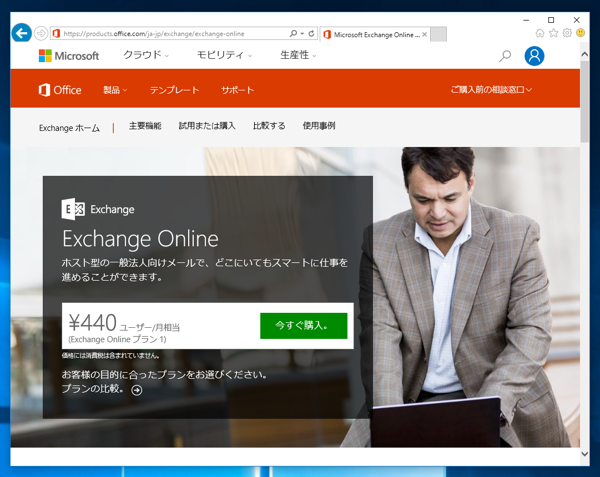Go back with the browser back arrow
Viewport: 600px width, 477px height.
21,33
